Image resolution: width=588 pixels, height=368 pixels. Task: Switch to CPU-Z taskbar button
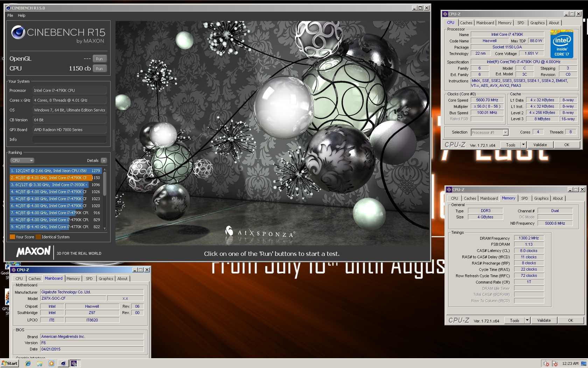tap(74, 363)
